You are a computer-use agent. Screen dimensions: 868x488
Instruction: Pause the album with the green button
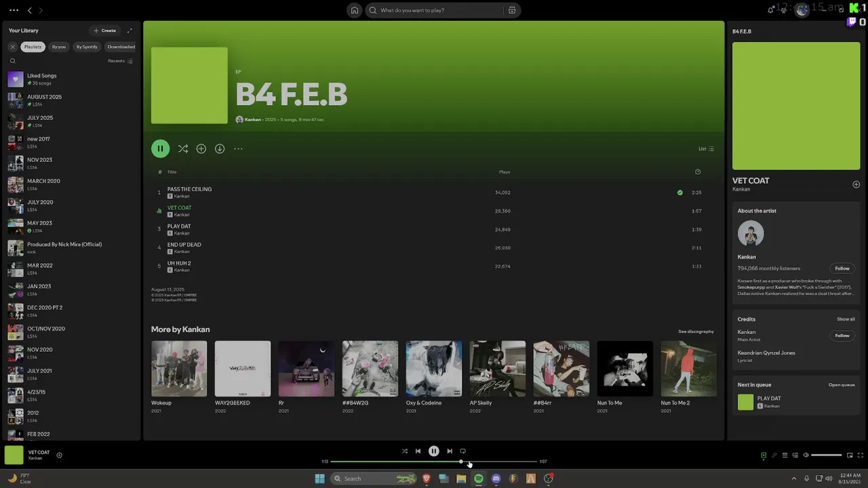click(160, 148)
